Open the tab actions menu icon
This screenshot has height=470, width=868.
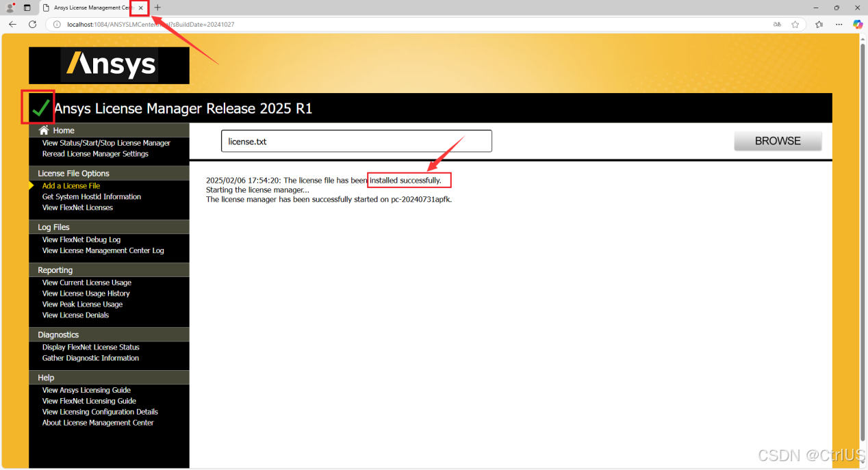pyautogui.click(x=27, y=8)
